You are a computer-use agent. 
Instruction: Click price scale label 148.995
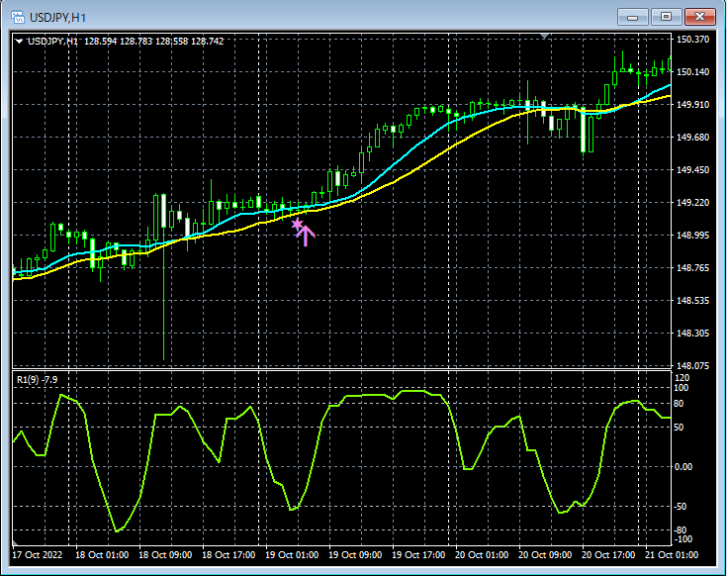(692, 235)
